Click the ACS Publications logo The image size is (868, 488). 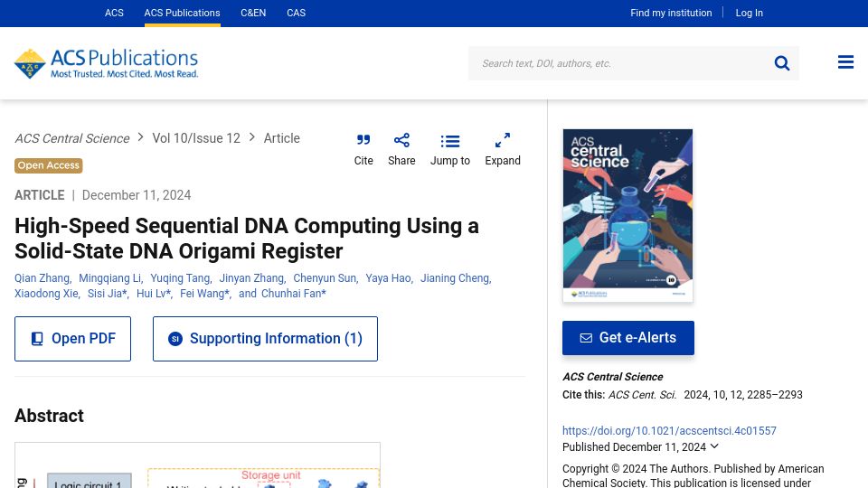[107, 63]
